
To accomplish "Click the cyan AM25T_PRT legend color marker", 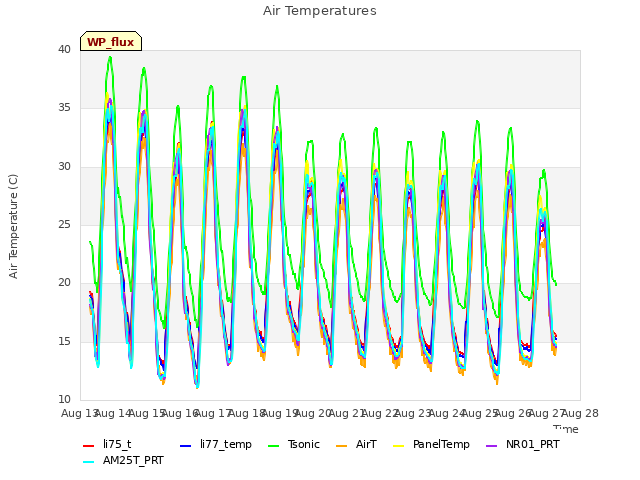I will click(x=89, y=462).
